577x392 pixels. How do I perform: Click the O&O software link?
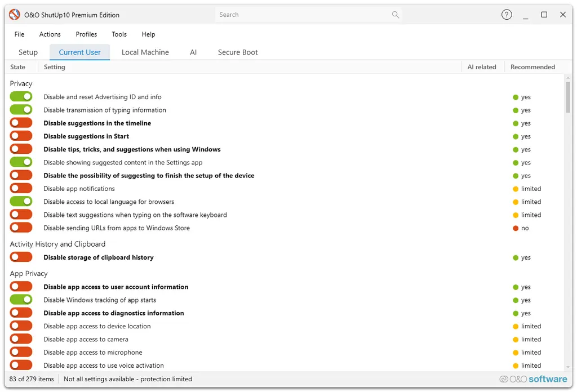tap(533, 378)
